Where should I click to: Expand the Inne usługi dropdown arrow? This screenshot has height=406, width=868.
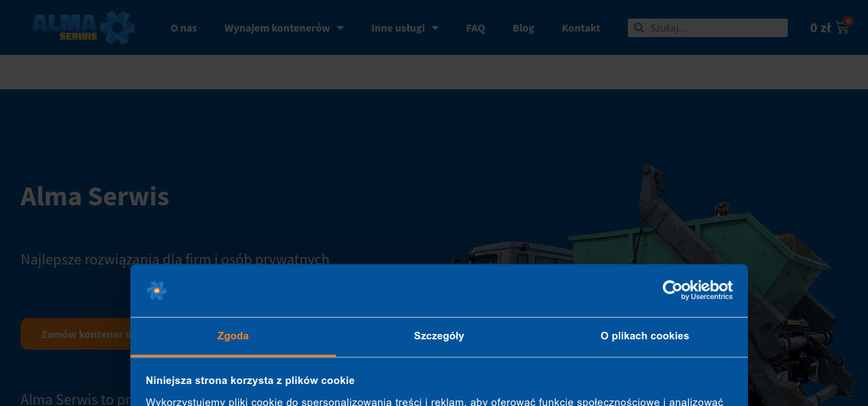(435, 28)
